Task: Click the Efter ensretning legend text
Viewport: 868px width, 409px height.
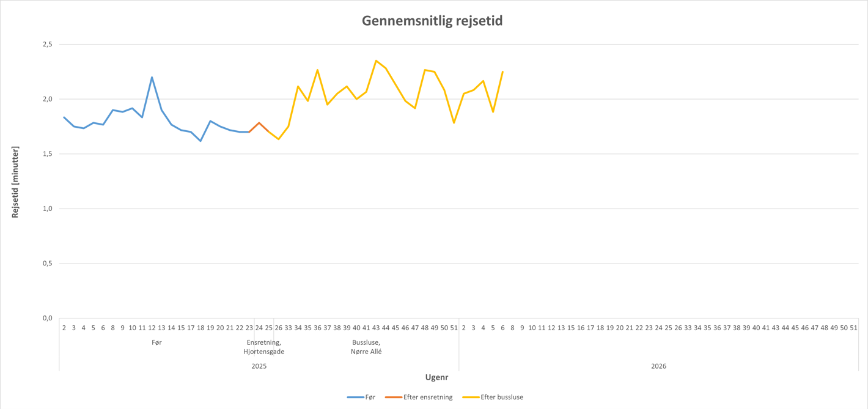Action: pyautogui.click(x=428, y=397)
